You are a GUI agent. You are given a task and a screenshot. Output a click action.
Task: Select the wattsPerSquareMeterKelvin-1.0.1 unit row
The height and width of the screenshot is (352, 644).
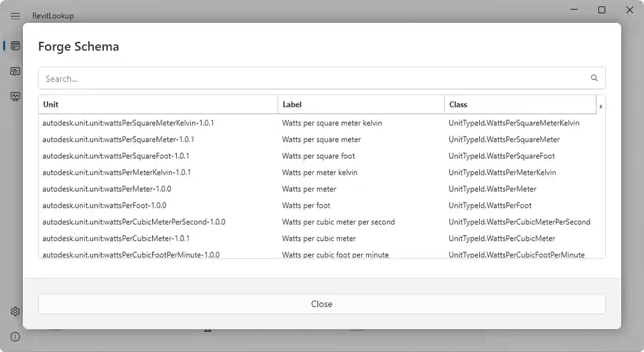tap(128, 123)
